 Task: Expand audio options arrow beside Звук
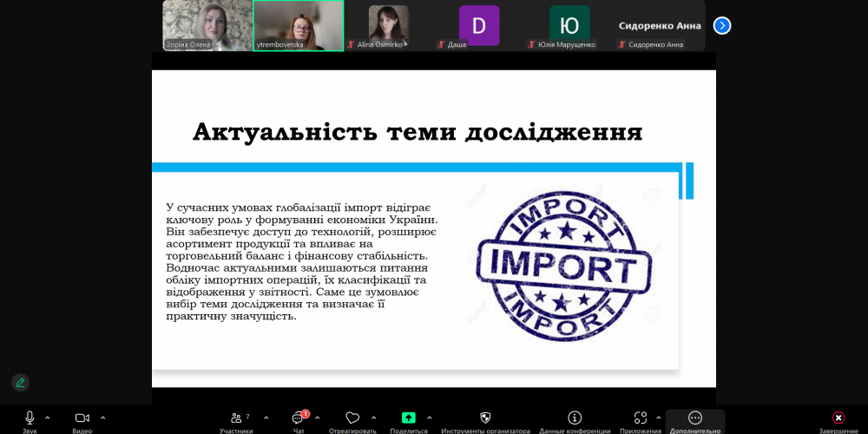(x=48, y=418)
